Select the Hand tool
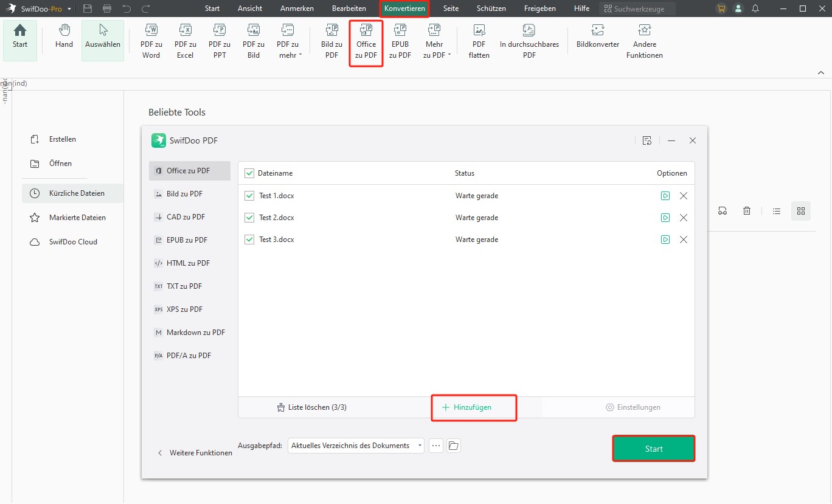Image resolution: width=832 pixels, height=504 pixels. pyautogui.click(x=64, y=36)
